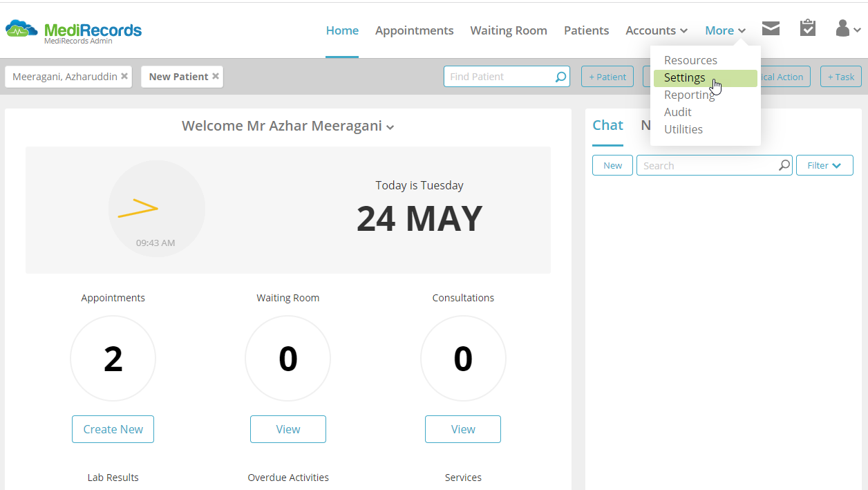Select Settings from the More menu
This screenshot has height=490, width=868.
[706, 78]
